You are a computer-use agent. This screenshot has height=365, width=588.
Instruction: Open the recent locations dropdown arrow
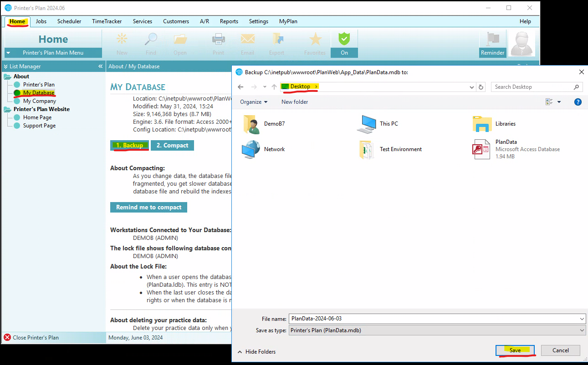pyautogui.click(x=265, y=87)
